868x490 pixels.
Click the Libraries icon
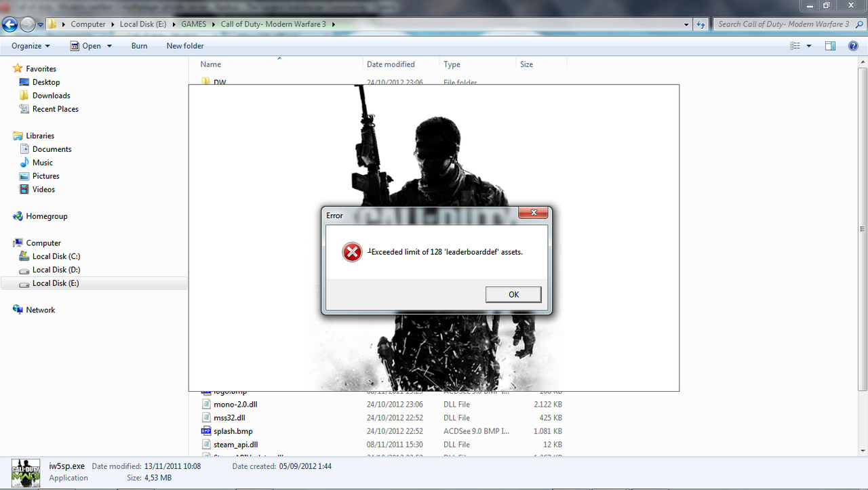[18, 136]
